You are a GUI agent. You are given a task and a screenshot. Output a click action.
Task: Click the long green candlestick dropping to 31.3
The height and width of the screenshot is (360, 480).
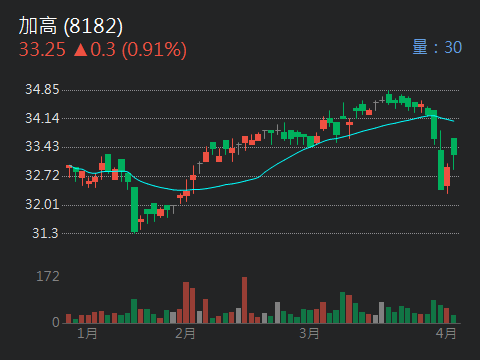point(134,210)
